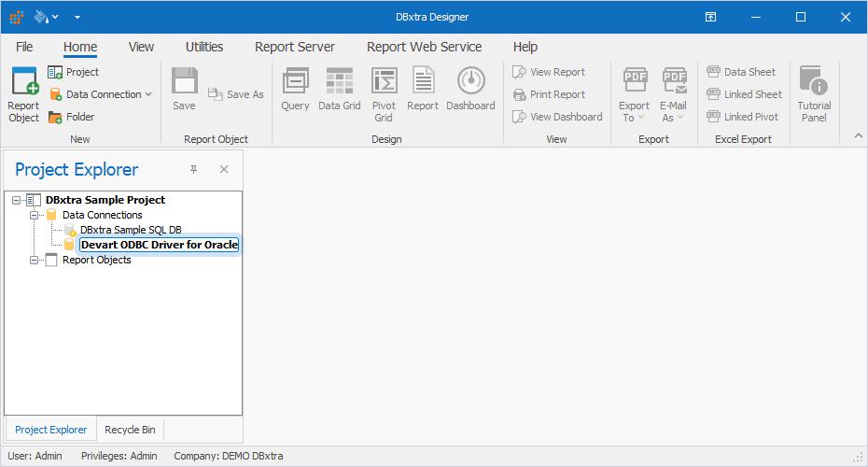Click the Devart ODBC Driver database icon
This screenshot has width=868, height=467.
pyautogui.click(x=69, y=245)
